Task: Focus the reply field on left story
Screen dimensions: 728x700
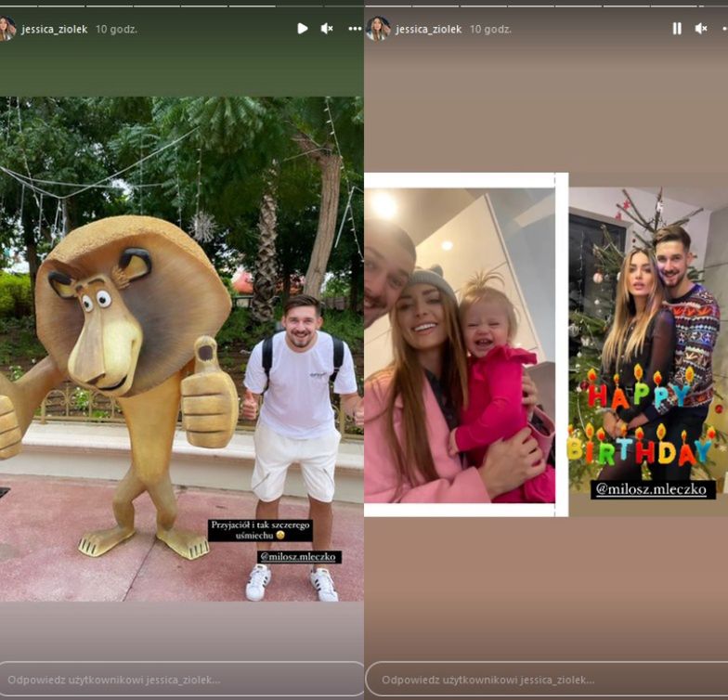Action: 182,680
